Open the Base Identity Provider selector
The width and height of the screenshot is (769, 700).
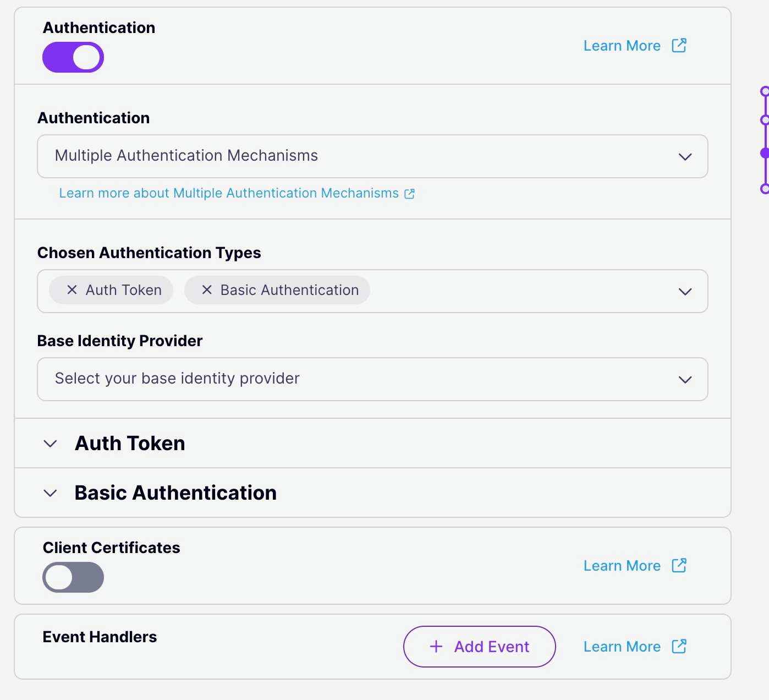685,379
